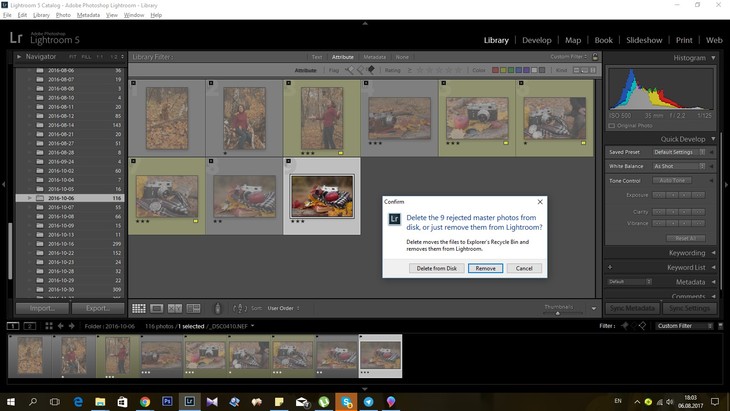Select the selected camera thumbnail in grid
Viewport: 730px width, 411px height.
[322, 196]
